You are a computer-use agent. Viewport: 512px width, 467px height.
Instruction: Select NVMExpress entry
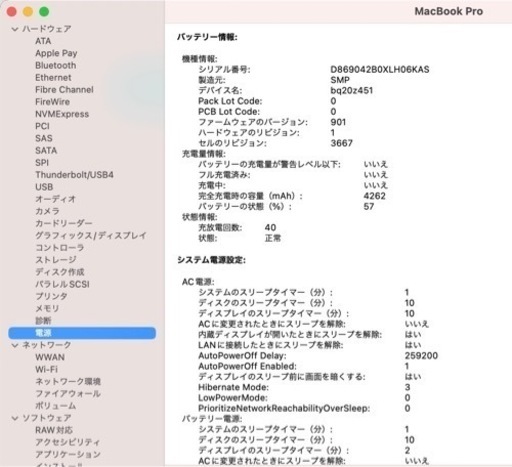click(62, 114)
